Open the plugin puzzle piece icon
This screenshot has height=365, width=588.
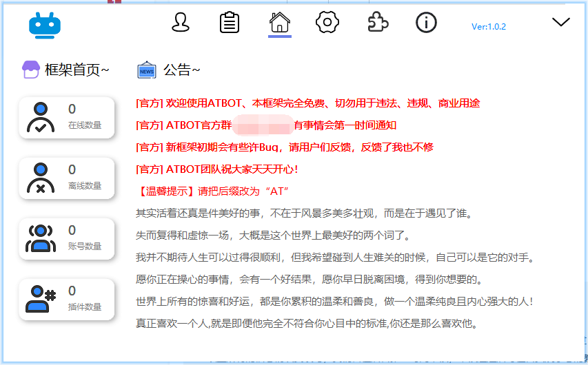pyautogui.click(x=377, y=23)
